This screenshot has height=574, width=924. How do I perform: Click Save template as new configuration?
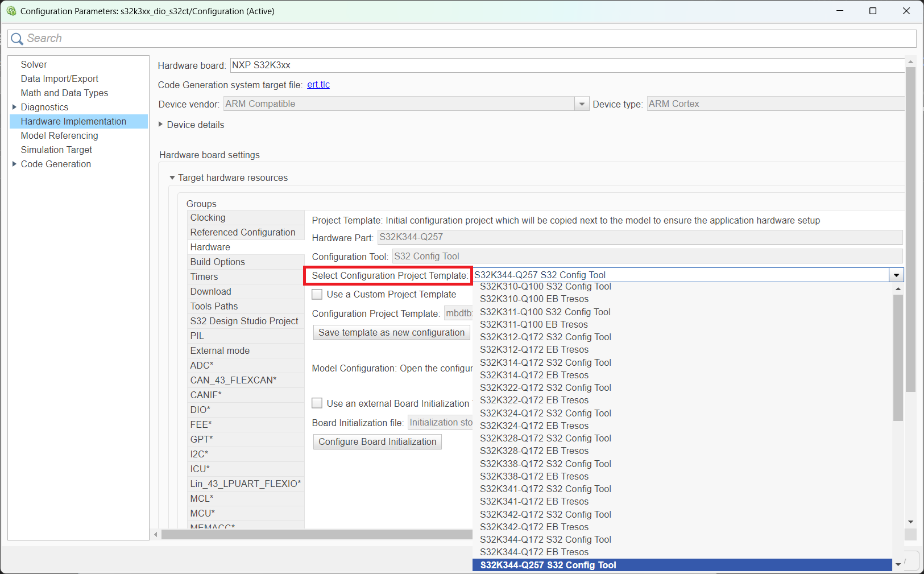pos(391,332)
